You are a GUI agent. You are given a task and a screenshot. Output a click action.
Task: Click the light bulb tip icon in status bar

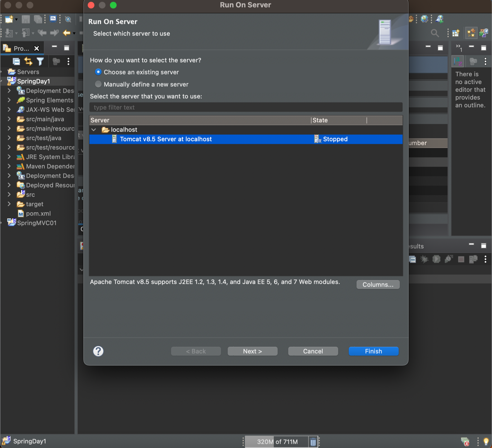486,441
